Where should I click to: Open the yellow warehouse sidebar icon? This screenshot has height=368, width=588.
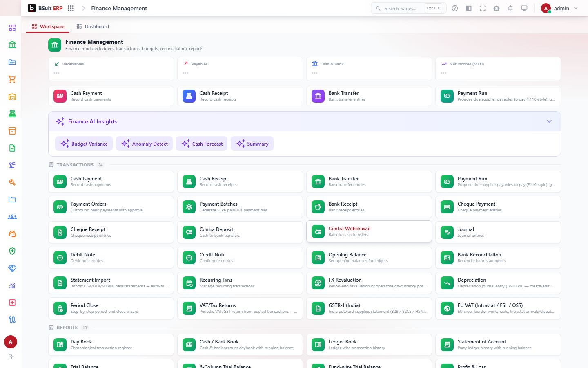(x=12, y=96)
